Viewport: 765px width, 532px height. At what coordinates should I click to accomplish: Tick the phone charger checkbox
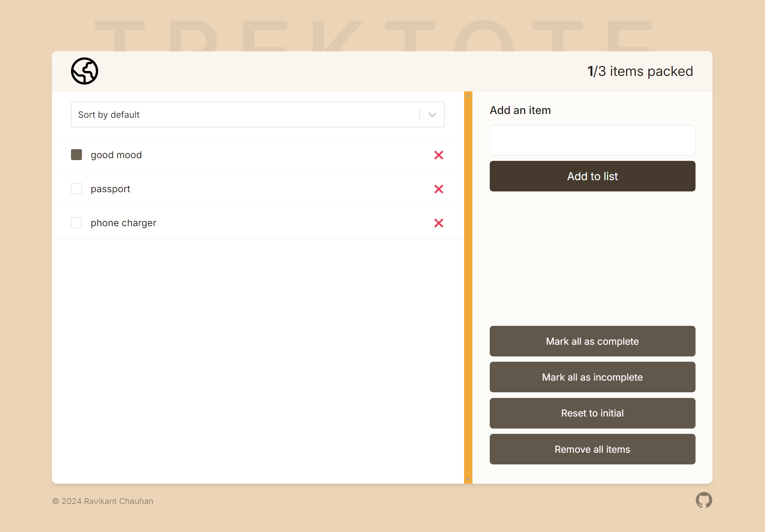point(77,223)
